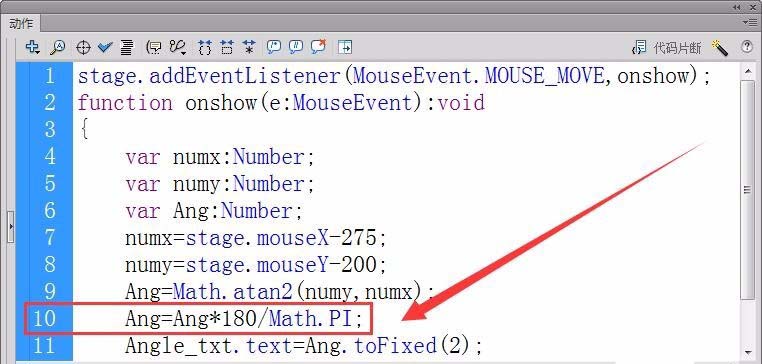Click line number 4 in the gutter
The height and width of the screenshot is (364, 762).
pos(50,156)
